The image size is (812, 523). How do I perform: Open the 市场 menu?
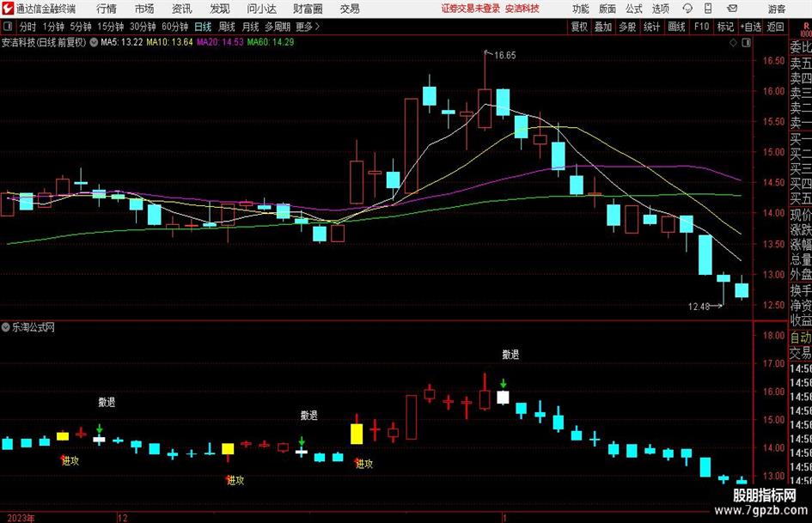pyautogui.click(x=144, y=9)
